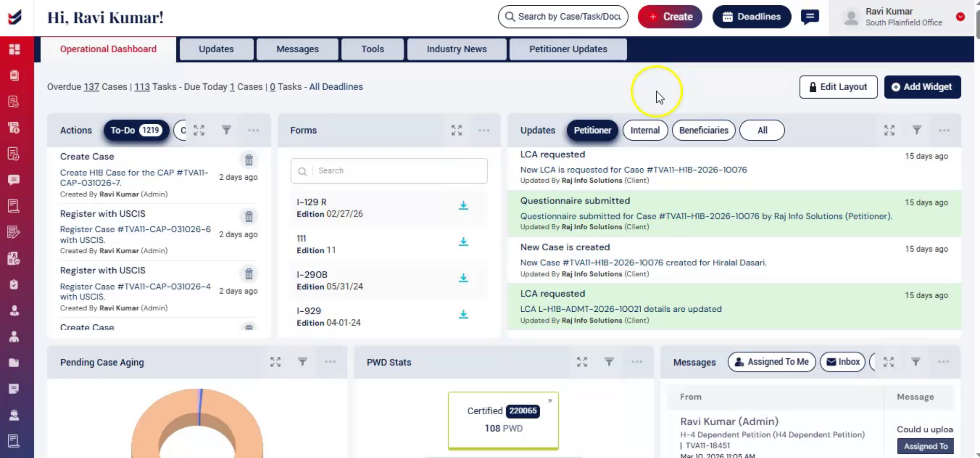Open the 113 overdue tasks link

coord(142,87)
